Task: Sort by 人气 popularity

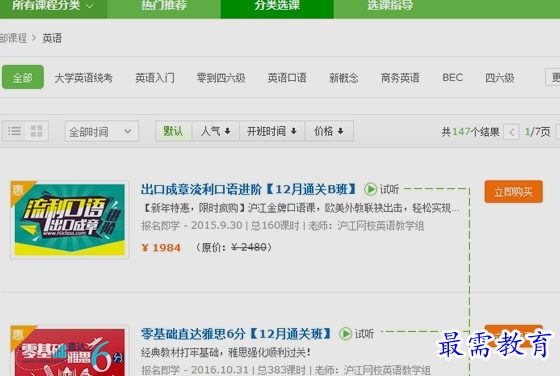Action: [215, 131]
